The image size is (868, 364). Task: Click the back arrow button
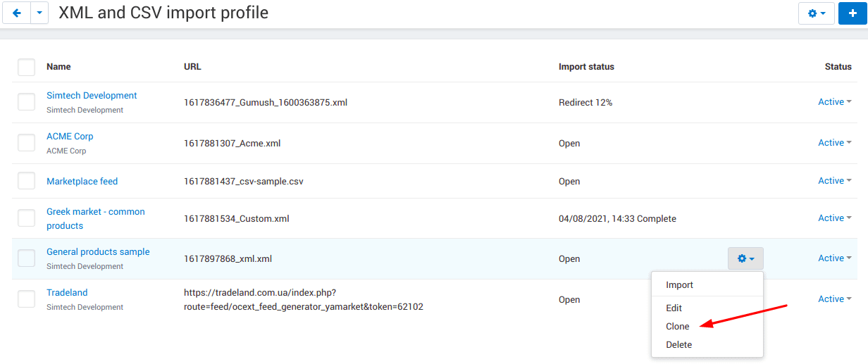point(17,13)
